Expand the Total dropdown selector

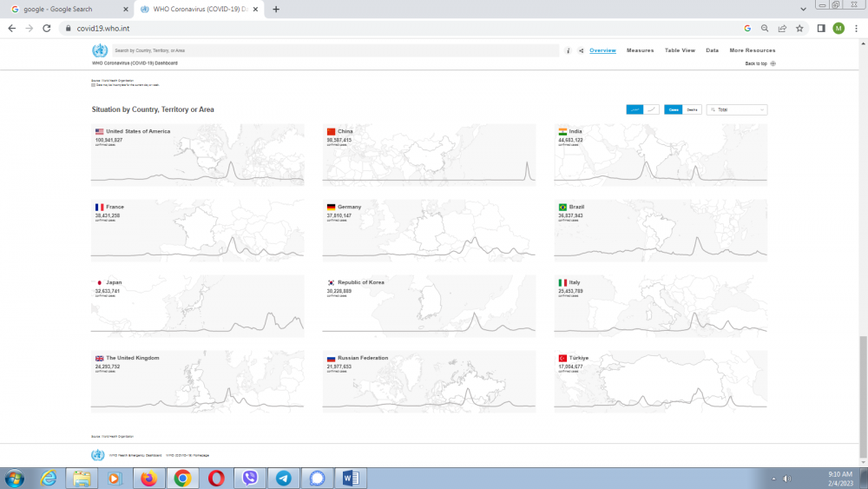click(737, 109)
